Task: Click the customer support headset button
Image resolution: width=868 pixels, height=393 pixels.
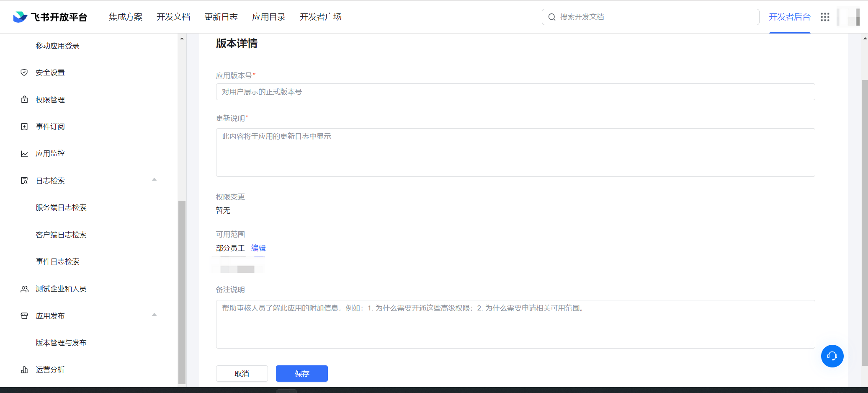Action: click(x=832, y=356)
